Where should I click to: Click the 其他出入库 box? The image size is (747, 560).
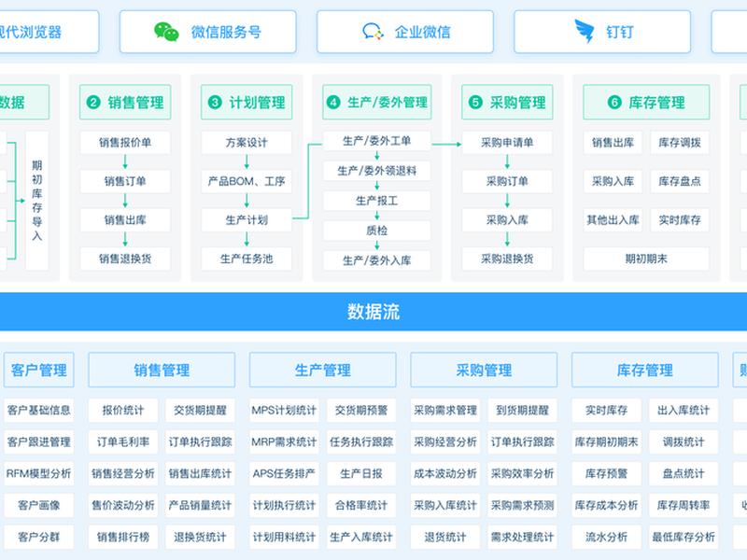coord(613,220)
